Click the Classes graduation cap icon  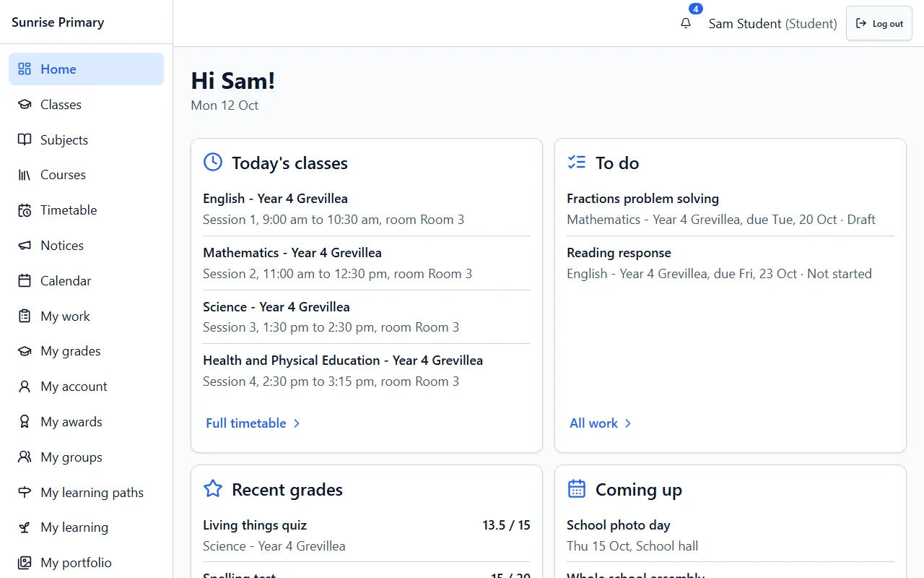25,105
